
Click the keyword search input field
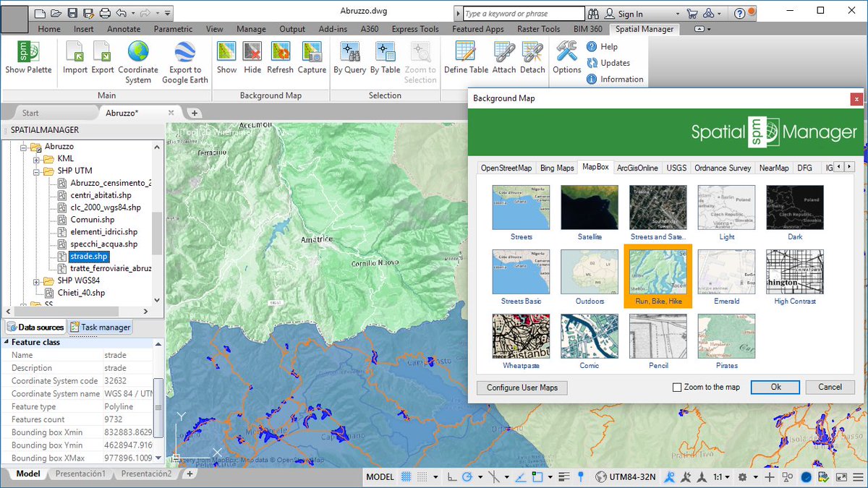[523, 14]
